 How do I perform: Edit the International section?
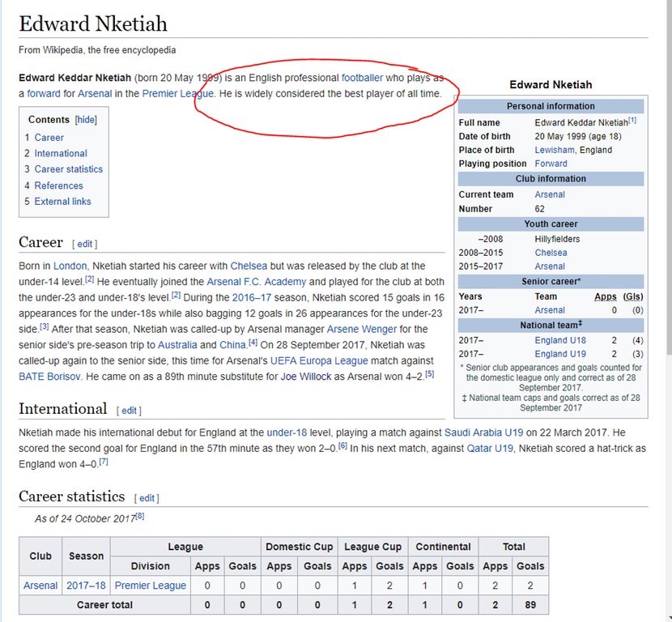click(x=129, y=411)
